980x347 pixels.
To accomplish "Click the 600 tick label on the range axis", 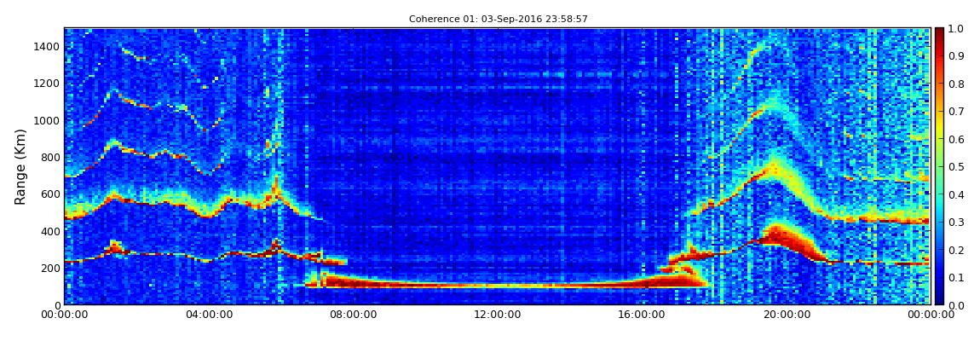I will pos(50,194).
